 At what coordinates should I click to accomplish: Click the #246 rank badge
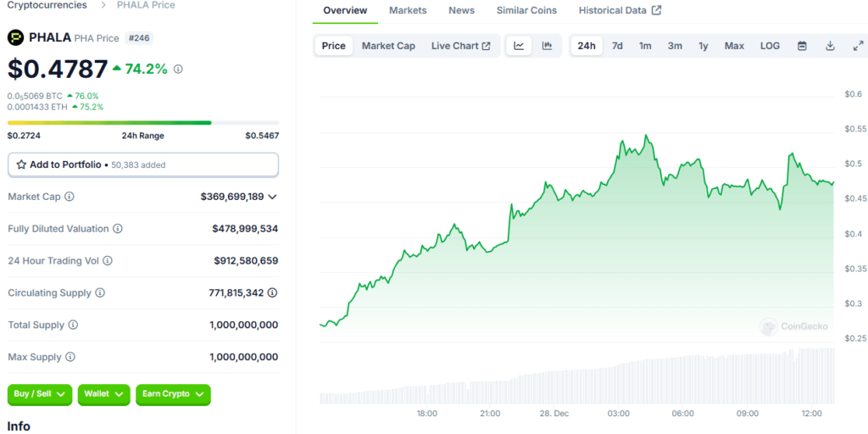coord(139,38)
